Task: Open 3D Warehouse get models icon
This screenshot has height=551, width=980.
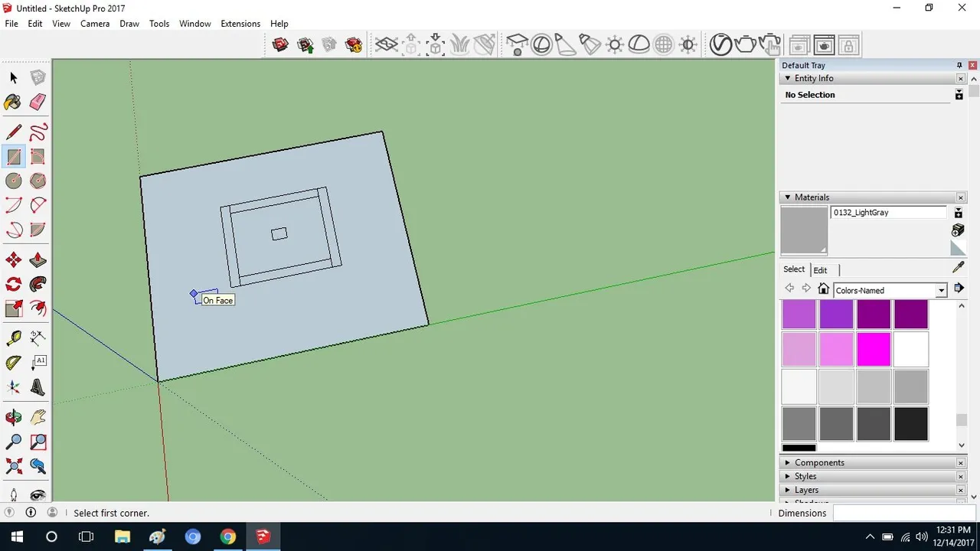Action: pos(280,44)
